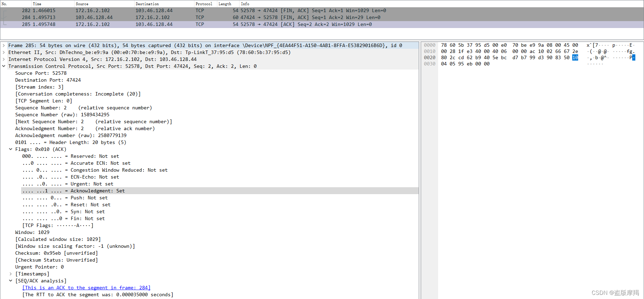Select the [TCP Flags: ·······A····] summary line

tap(58, 225)
